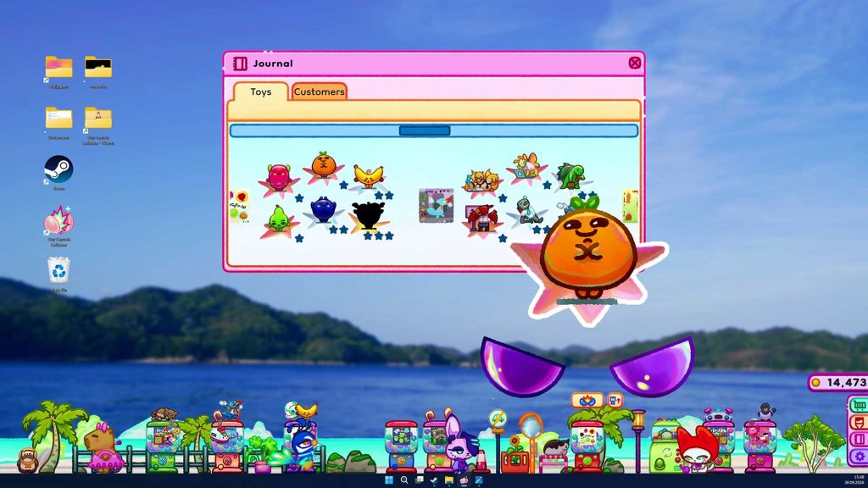Click the Journal horizontal scrollbar handle
The height and width of the screenshot is (488, 868).
coord(425,130)
